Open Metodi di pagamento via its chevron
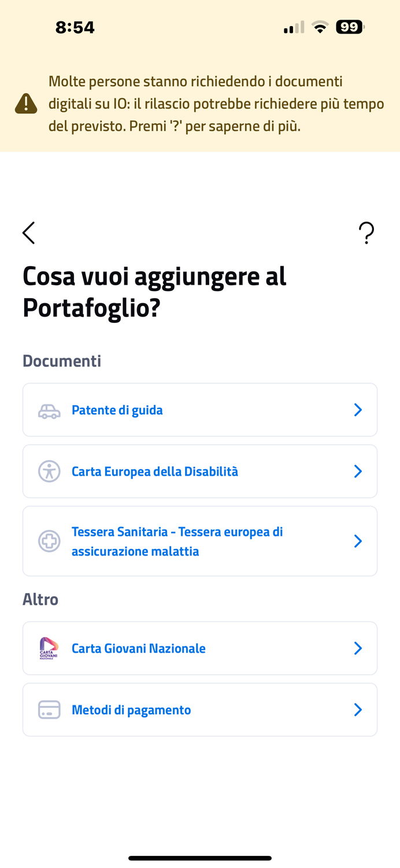 pyautogui.click(x=358, y=709)
